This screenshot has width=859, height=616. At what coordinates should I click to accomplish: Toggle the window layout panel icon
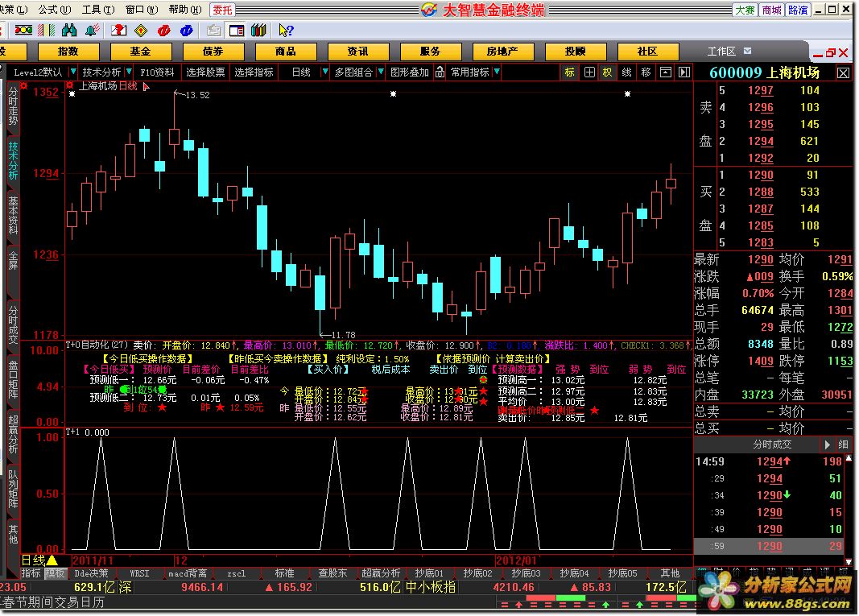pyautogui.click(x=236, y=30)
